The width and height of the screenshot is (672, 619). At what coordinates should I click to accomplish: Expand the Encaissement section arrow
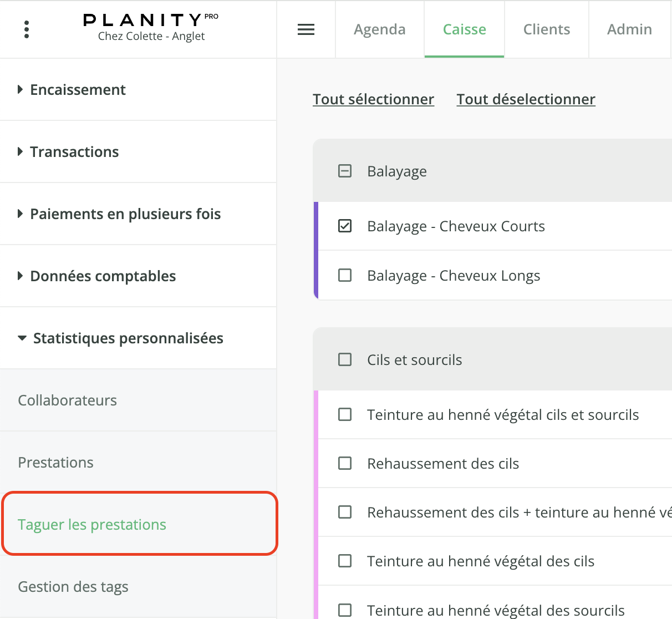[x=21, y=89]
